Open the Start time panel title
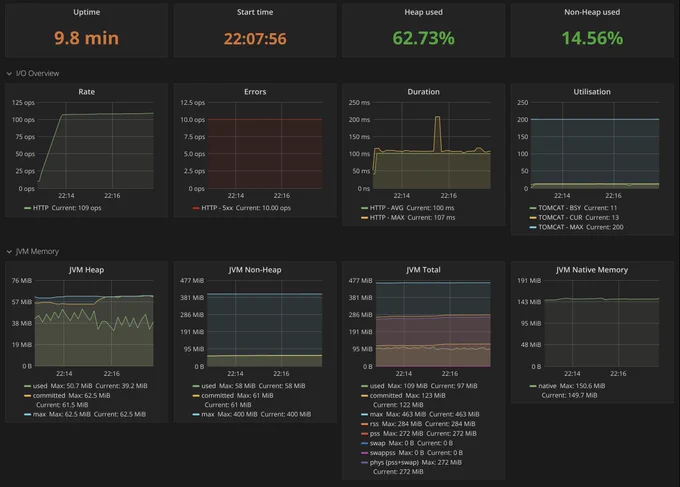 (x=255, y=12)
